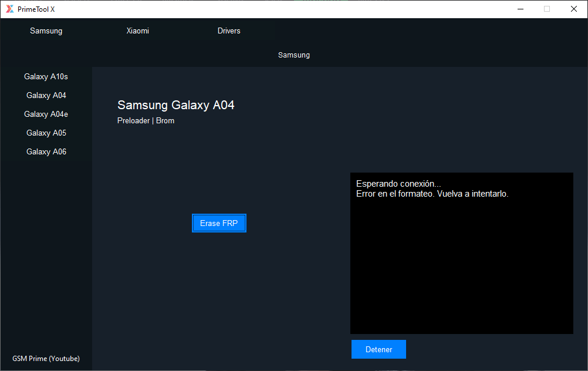Click inside the black log console
The width and height of the screenshot is (588, 371).
(x=461, y=264)
